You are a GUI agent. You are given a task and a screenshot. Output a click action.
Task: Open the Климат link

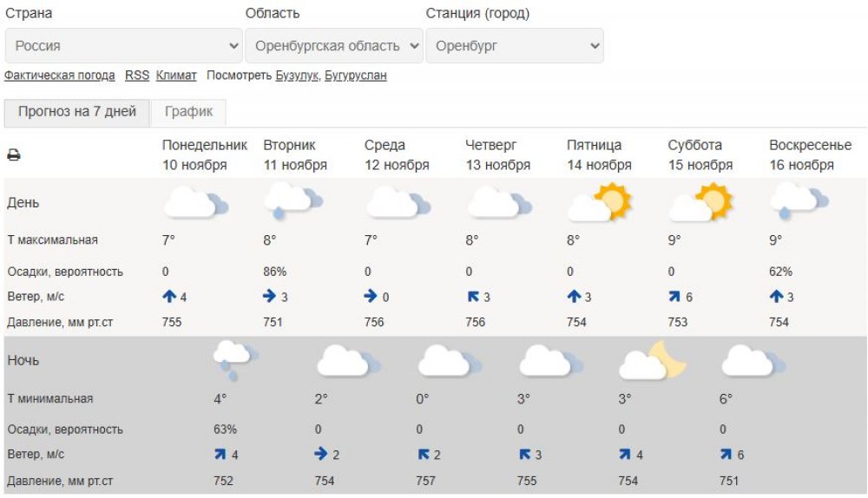(176, 75)
